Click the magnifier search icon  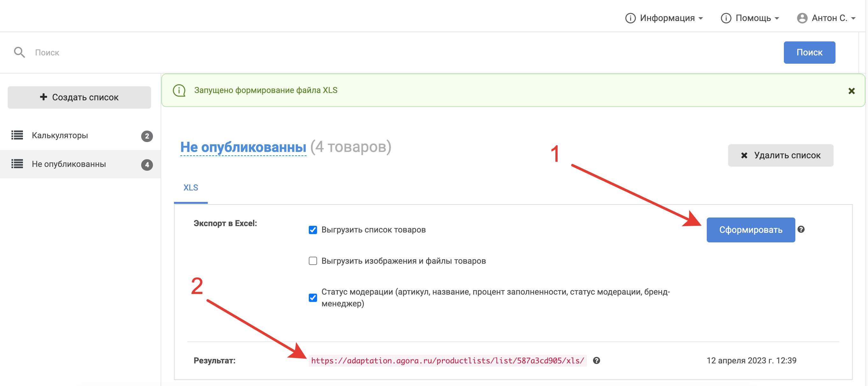tap(19, 52)
